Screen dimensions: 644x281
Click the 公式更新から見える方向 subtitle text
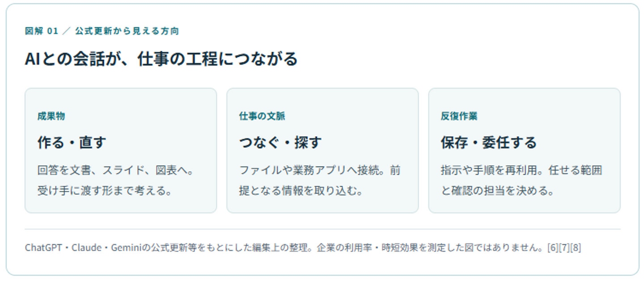pyautogui.click(x=127, y=31)
